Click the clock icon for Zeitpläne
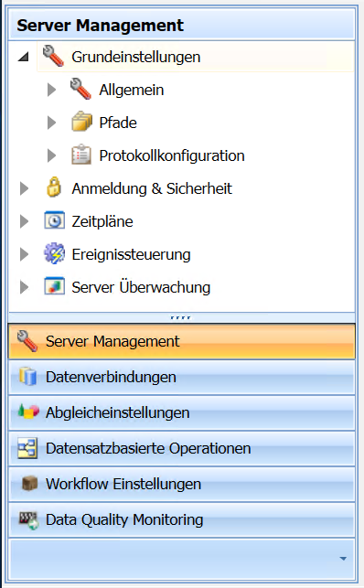 click(x=54, y=220)
